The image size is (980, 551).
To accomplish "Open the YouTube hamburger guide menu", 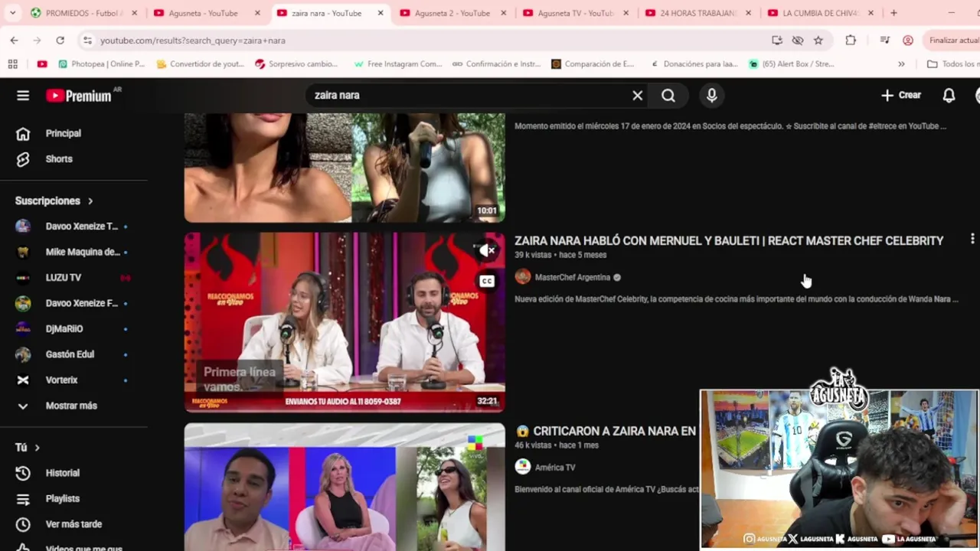I will click(x=23, y=96).
